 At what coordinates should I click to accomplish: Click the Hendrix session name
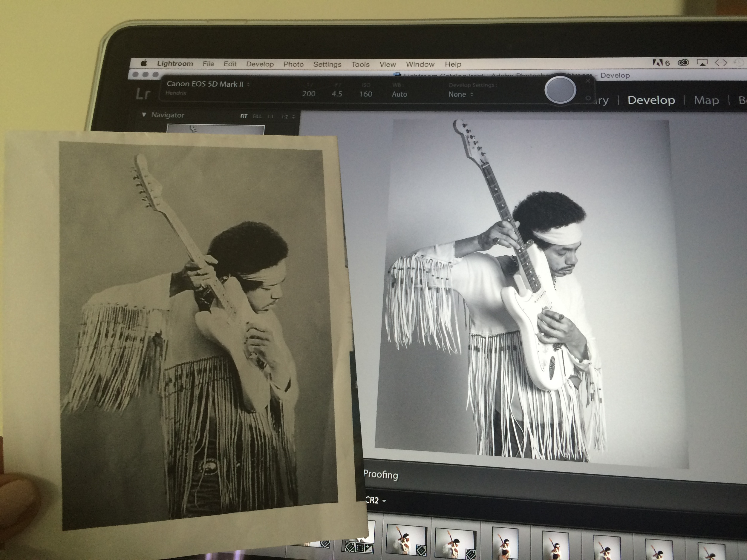(x=176, y=93)
